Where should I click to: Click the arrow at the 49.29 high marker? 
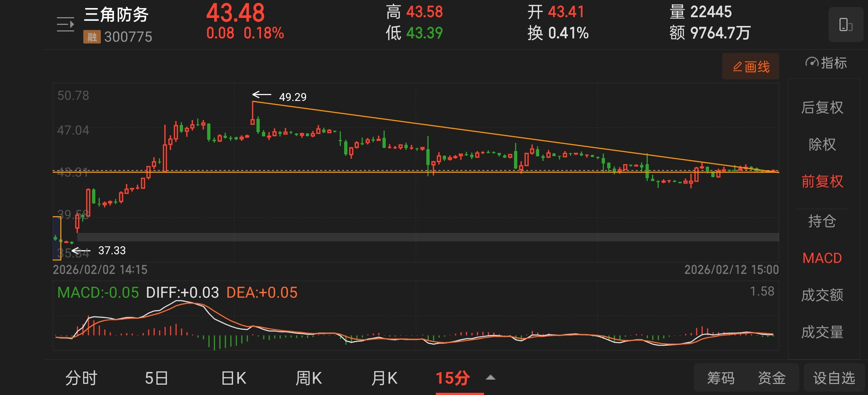coord(262,95)
